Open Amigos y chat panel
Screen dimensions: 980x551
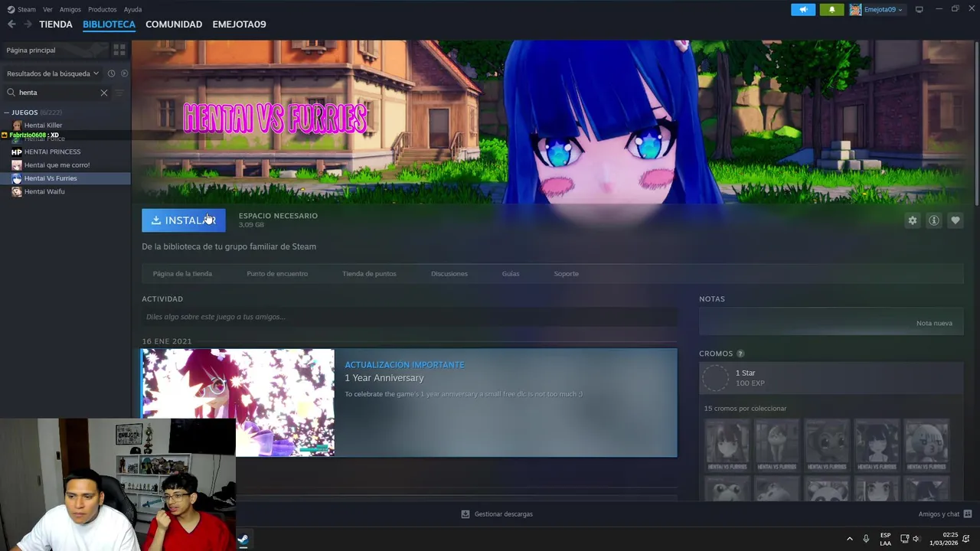coord(945,514)
